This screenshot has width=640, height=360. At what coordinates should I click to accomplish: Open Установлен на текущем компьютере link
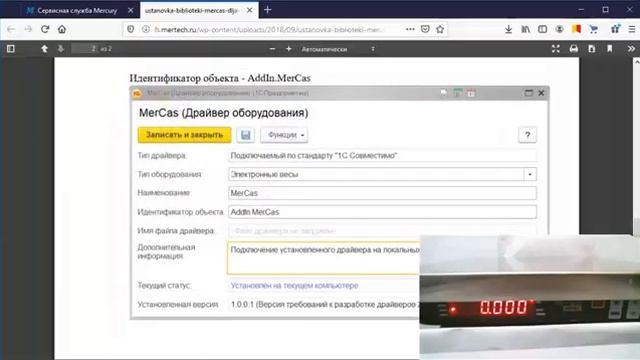pyautogui.click(x=294, y=286)
